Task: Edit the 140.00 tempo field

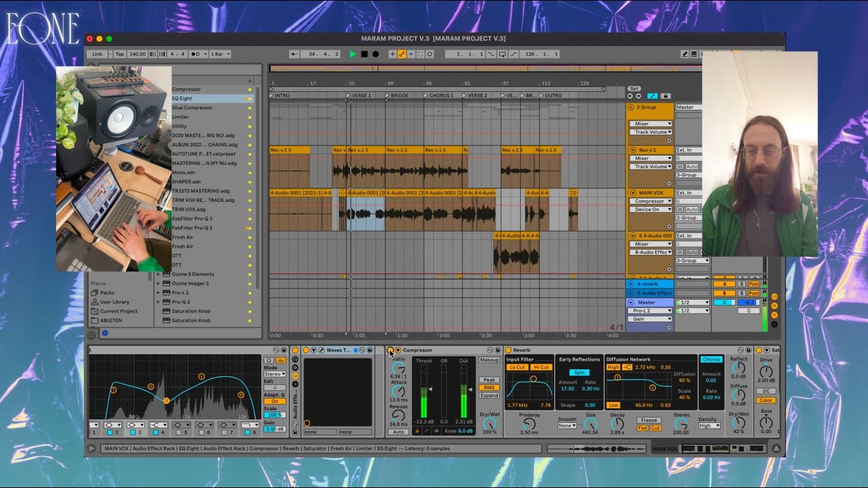Action: point(137,54)
